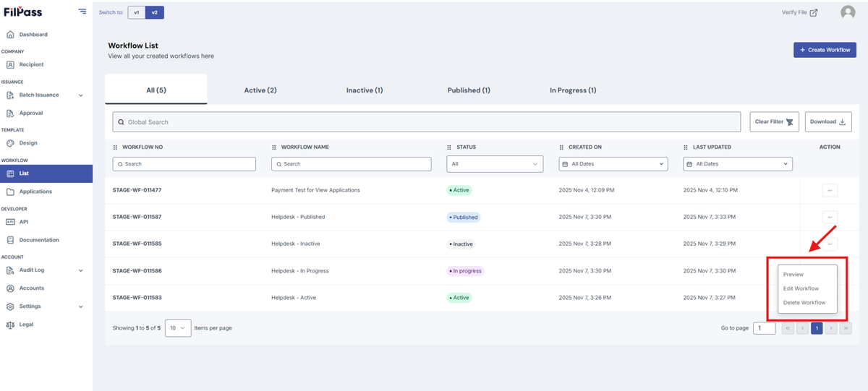
Task: Focus Go to page input
Action: coord(764,328)
